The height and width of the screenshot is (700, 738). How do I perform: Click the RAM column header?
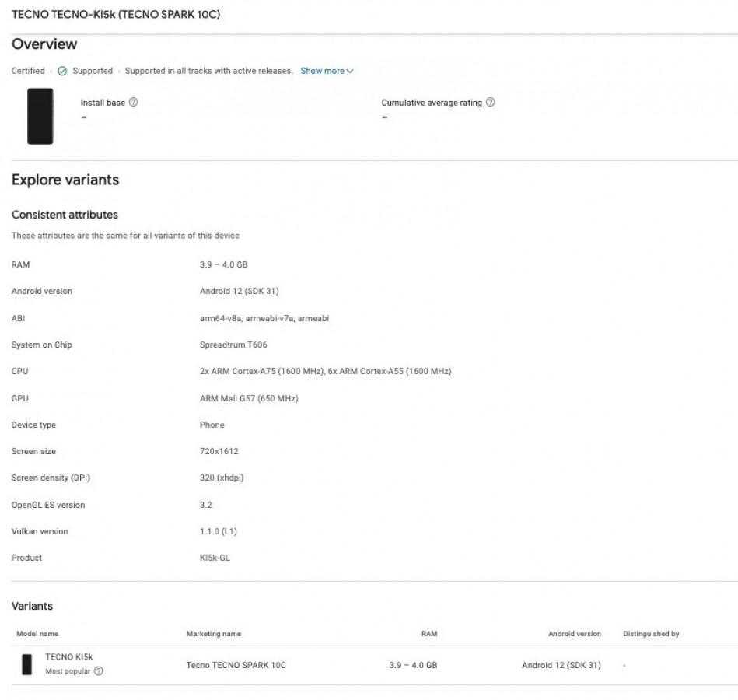(429, 634)
